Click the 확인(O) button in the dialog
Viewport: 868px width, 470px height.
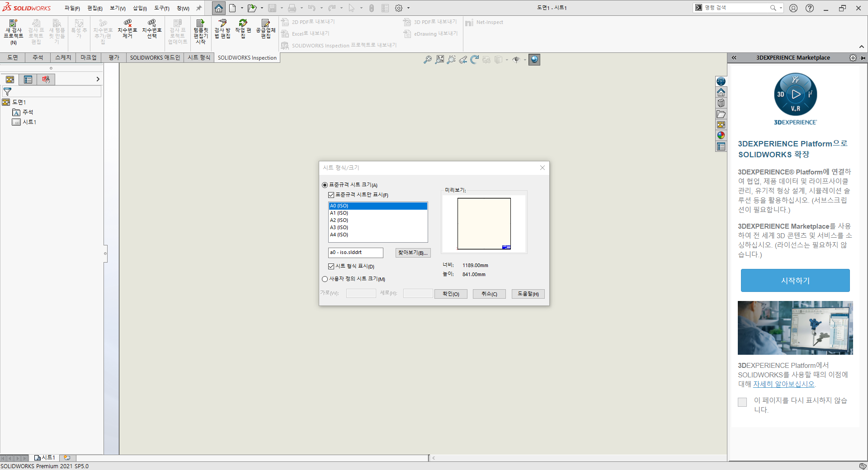(x=451, y=294)
